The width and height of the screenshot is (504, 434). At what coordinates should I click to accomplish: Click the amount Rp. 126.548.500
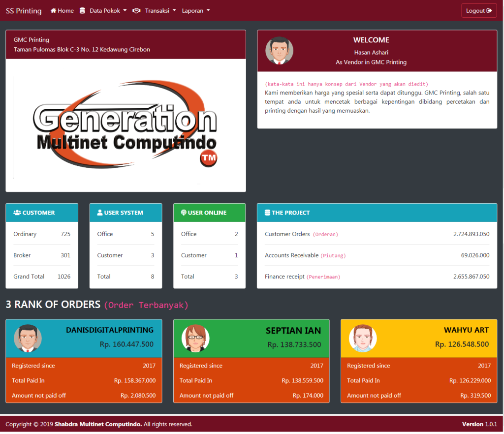pyautogui.click(x=462, y=344)
